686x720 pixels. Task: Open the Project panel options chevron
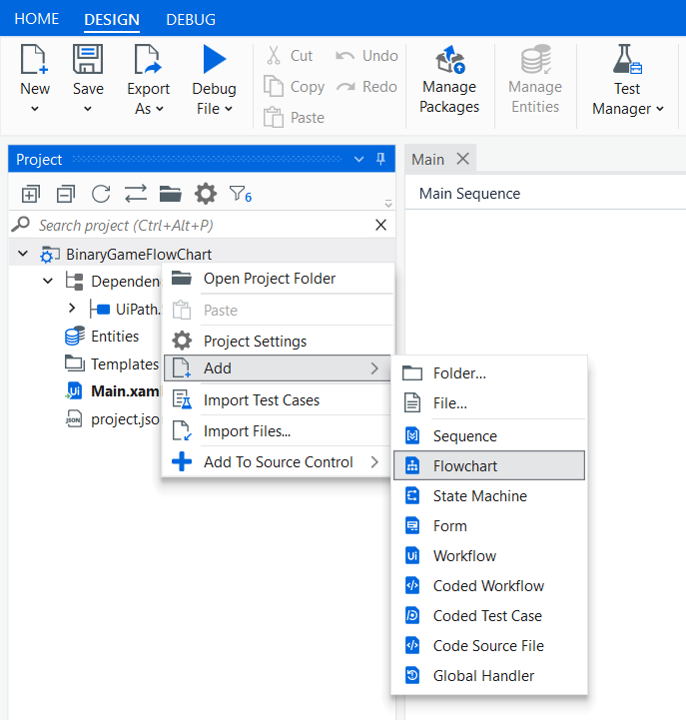click(359, 159)
